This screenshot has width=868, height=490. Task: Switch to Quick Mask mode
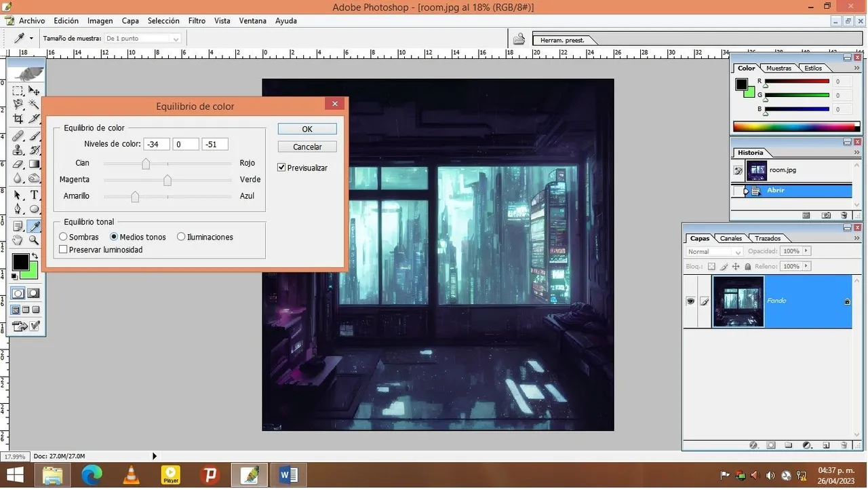[x=33, y=293]
